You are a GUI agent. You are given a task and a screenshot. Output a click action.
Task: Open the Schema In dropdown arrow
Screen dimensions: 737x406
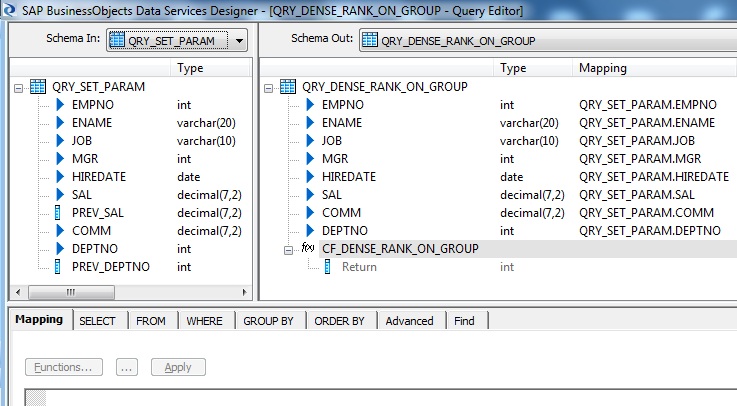[239, 40]
